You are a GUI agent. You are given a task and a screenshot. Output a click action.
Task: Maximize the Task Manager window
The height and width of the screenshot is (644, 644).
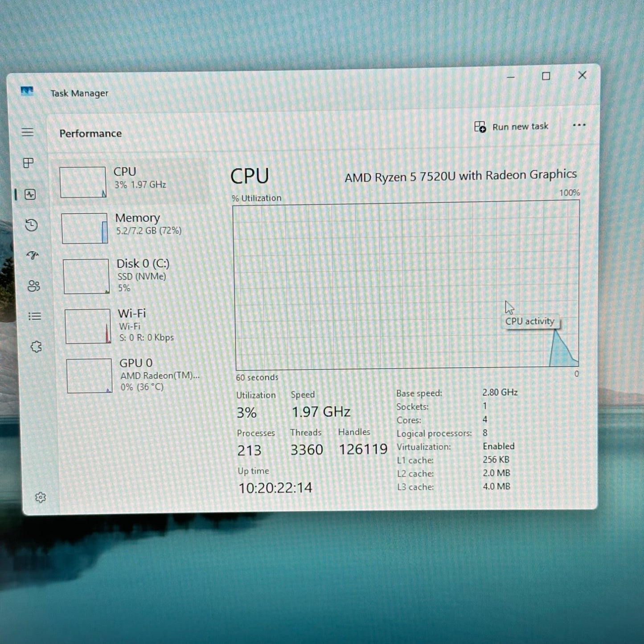coord(546,76)
